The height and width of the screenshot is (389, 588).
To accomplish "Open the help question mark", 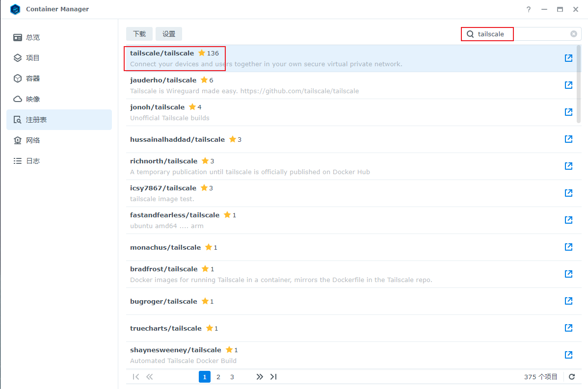I will pos(529,9).
